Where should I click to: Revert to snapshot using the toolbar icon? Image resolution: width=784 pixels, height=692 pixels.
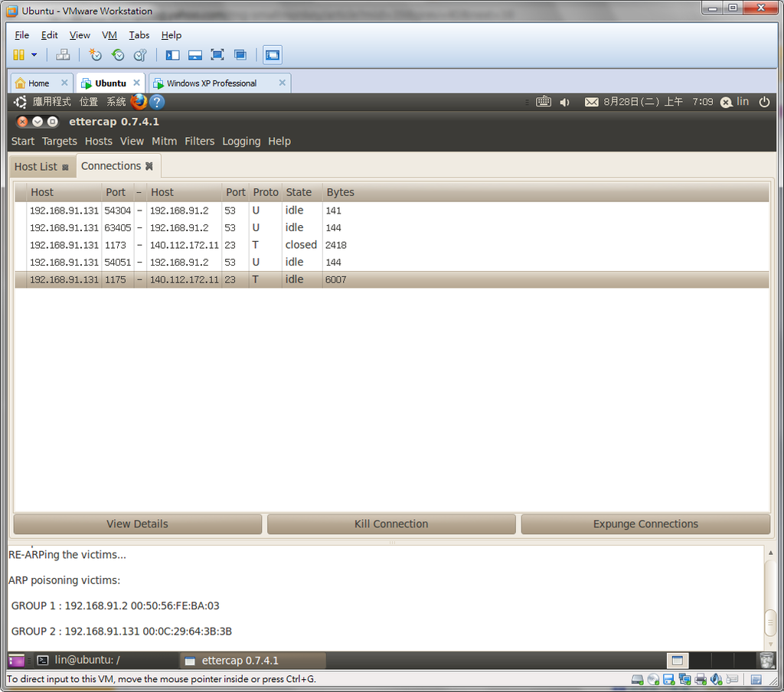118,55
